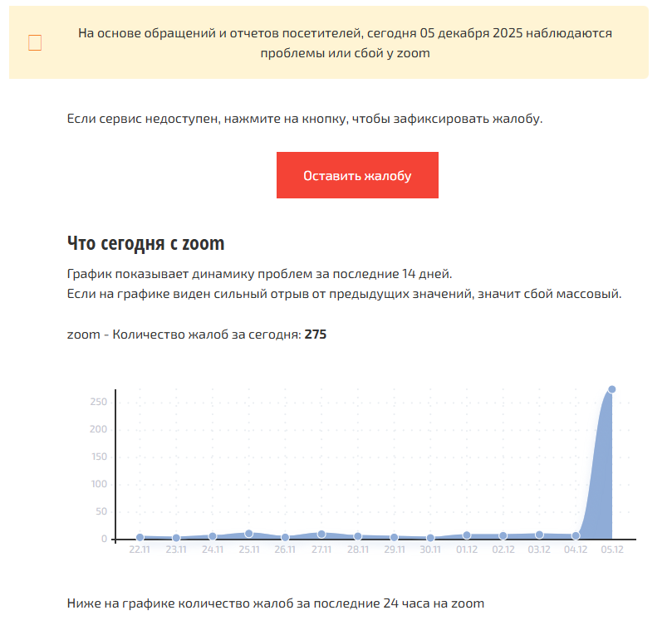Select the chart point for 27.11
The image size is (672, 630).
(x=321, y=535)
